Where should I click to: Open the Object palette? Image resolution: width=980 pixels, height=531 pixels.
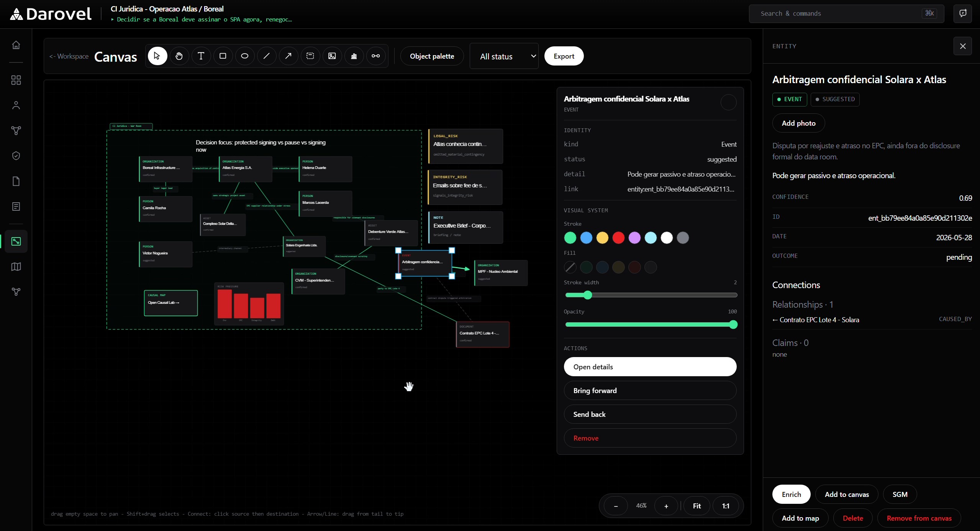tap(432, 56)
